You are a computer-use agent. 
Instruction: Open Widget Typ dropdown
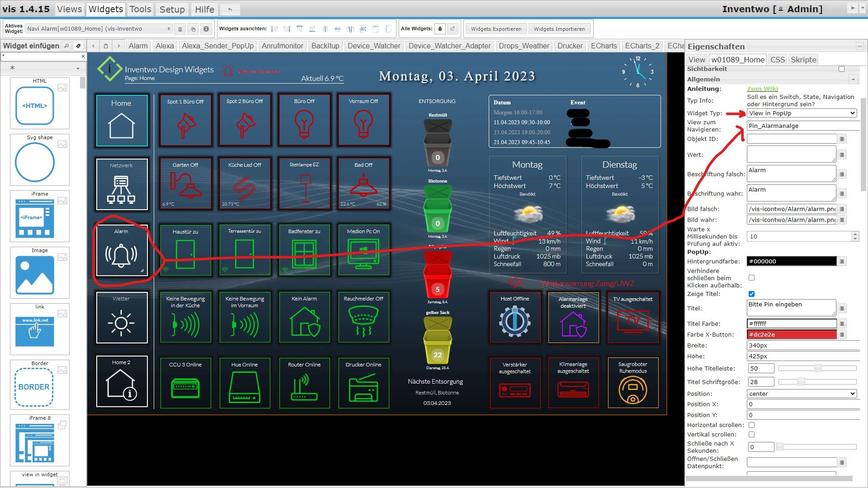pos(802,113)
